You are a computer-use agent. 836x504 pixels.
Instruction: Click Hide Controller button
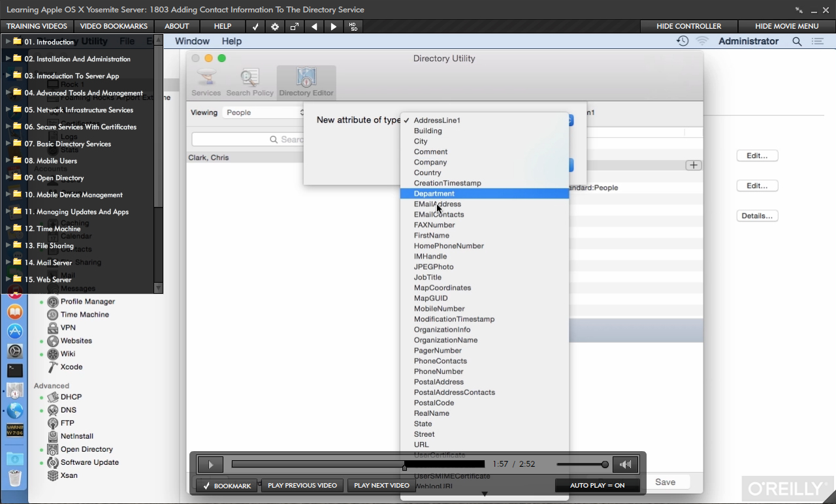pos(689,26)
